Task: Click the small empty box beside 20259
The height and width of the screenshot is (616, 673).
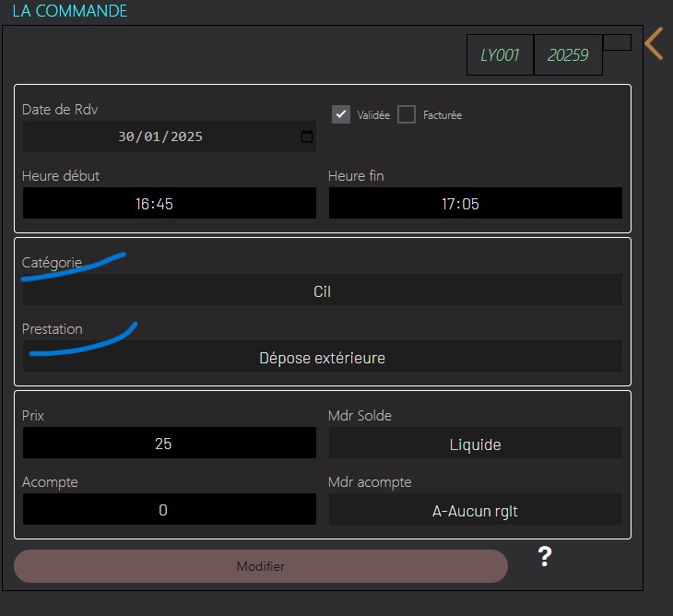Action: pos(617,42)
